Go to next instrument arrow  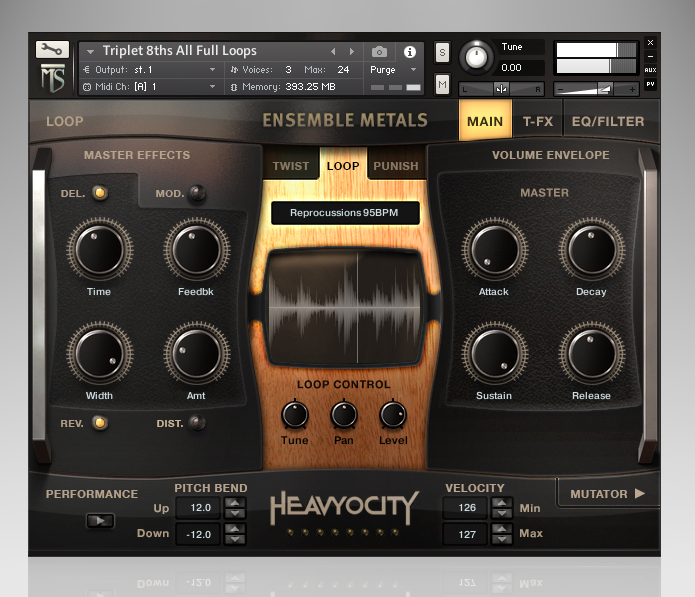click(352, 51)
